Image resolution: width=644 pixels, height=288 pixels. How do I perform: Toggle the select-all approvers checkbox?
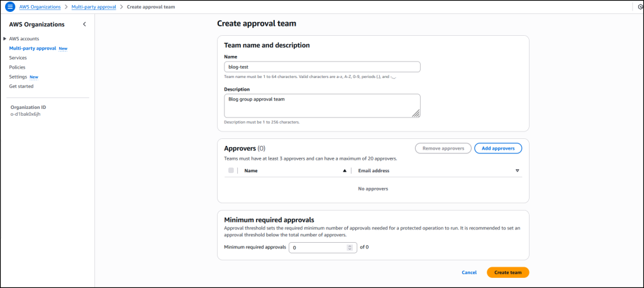231,170
